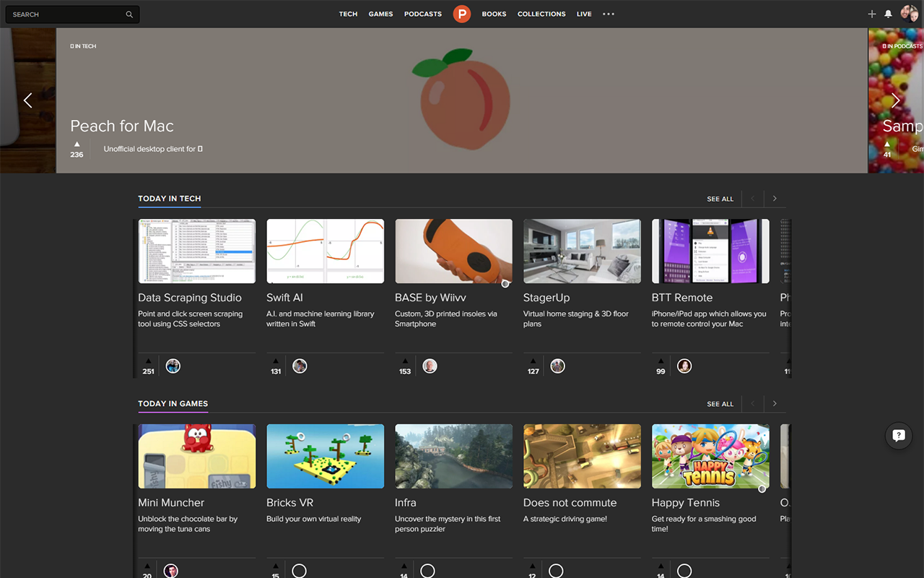Open the Collections menu item

[541, 14]
